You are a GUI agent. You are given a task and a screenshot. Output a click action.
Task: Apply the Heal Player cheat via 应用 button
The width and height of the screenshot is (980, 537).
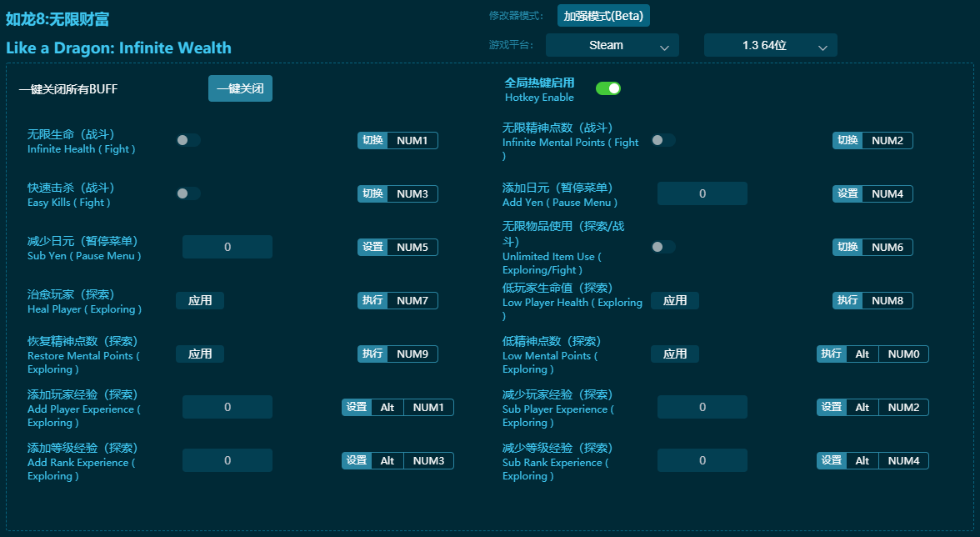click(200, 300)
